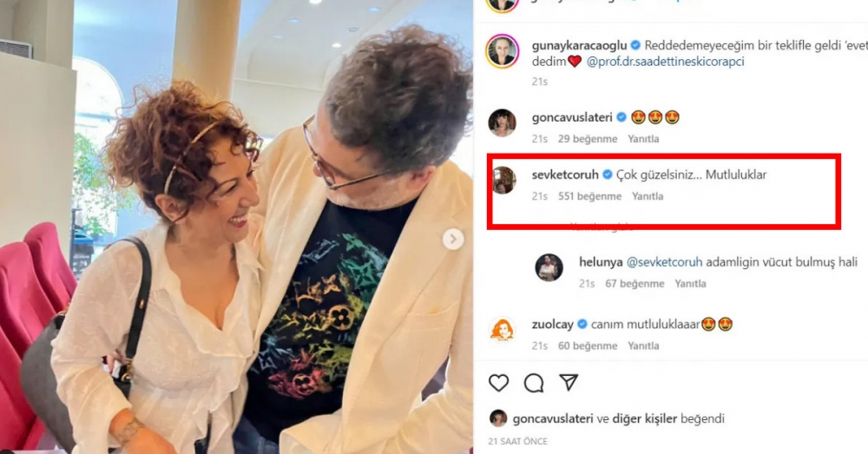This screenshot has width=868, height=454.
Task: Open diğer kişiler likers list
Action: coord(644,418)
